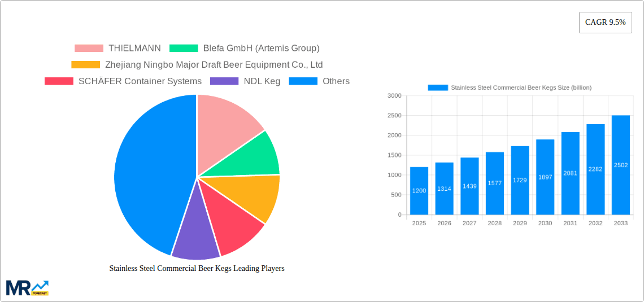This screenshot has height=302, width=644.
Task: Click the 2029 bar showing 1729
Action: point(520,180)
